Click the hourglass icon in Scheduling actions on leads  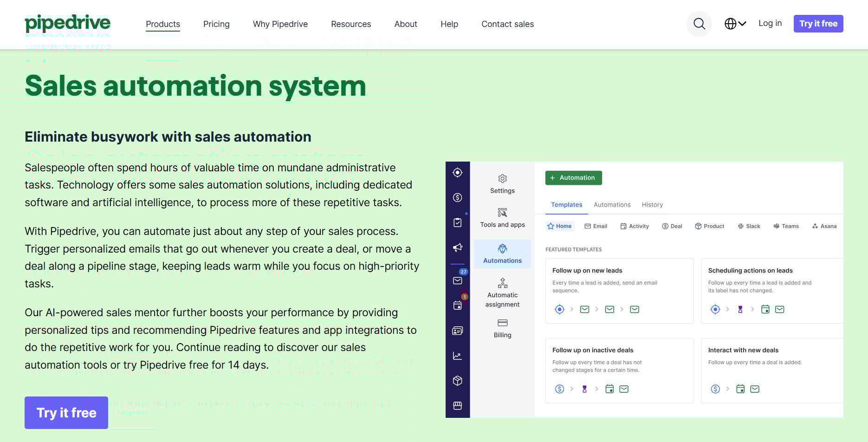pyautogui.click(x=740, y=309)
